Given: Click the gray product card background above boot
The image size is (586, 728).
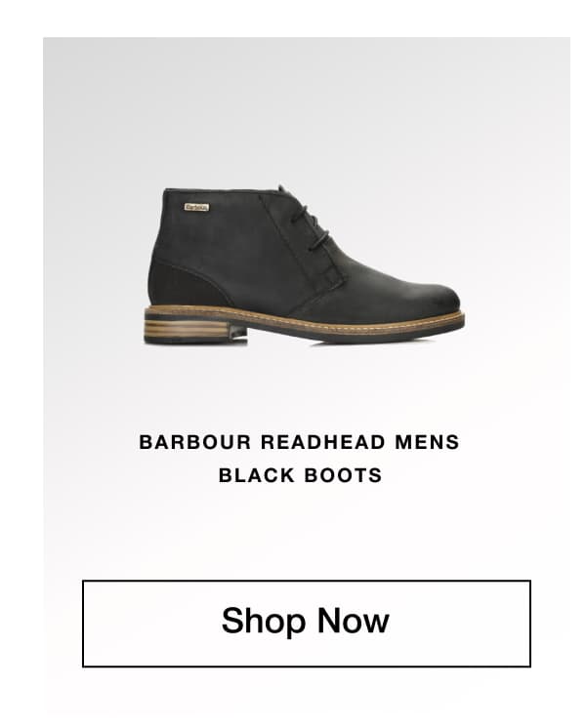Looking at the screenshot, I should (307, 106).
